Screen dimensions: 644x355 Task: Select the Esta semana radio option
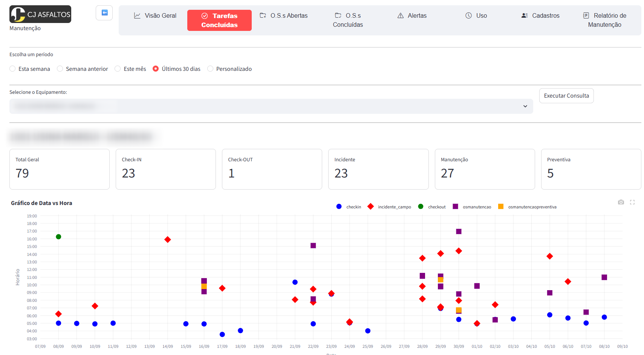pyautogui.click(x=12, y=69)
